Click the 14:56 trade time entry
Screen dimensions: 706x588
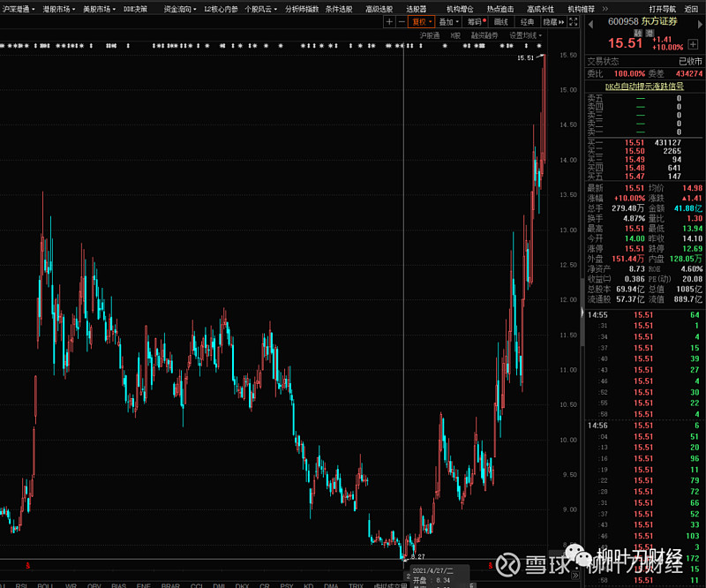point(597,426)
